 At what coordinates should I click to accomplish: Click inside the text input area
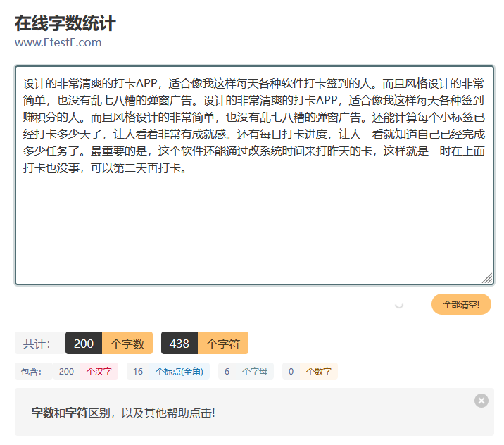254,175
